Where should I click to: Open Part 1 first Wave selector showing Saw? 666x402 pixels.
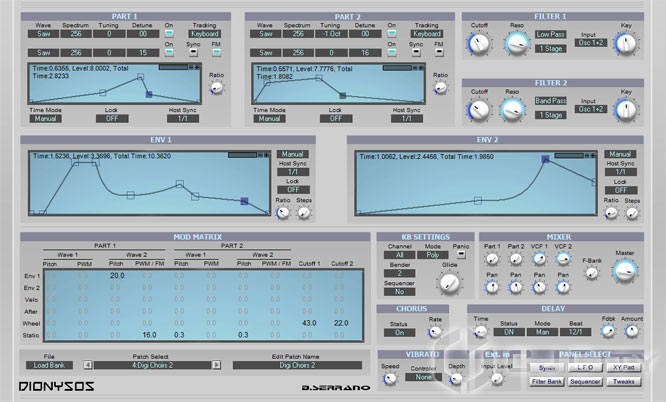tap(43, 34)
